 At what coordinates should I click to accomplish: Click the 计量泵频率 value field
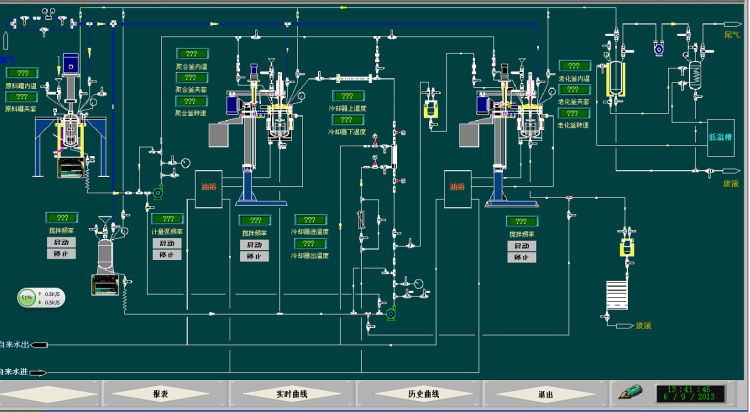click(x=167, y=219)
